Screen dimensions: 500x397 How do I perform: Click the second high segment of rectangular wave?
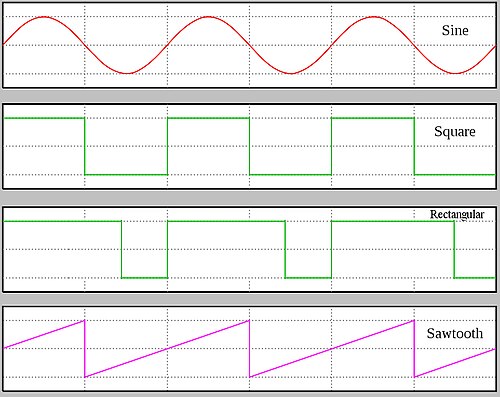tap(226, 221)
